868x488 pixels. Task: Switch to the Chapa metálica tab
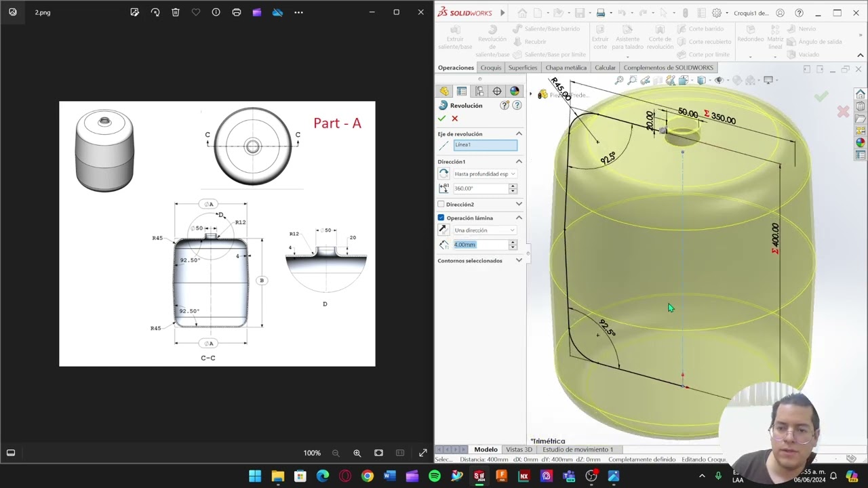click(566, 68)
